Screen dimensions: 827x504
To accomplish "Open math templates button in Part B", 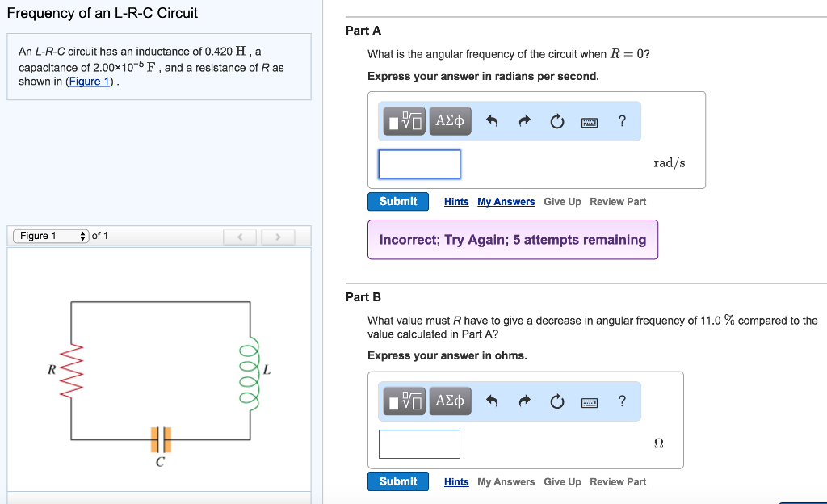I will (405, 401).
